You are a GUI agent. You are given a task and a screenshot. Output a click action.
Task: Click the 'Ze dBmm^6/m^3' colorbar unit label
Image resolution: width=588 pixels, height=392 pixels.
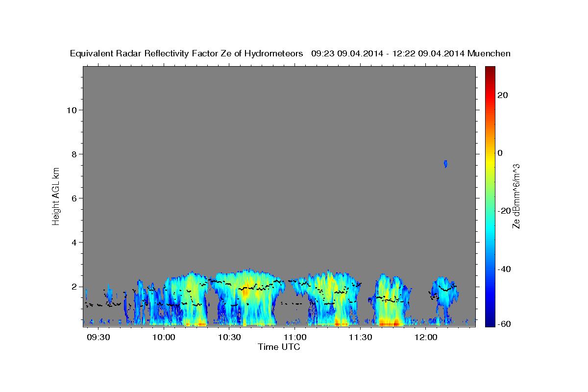tap(516, 196)
